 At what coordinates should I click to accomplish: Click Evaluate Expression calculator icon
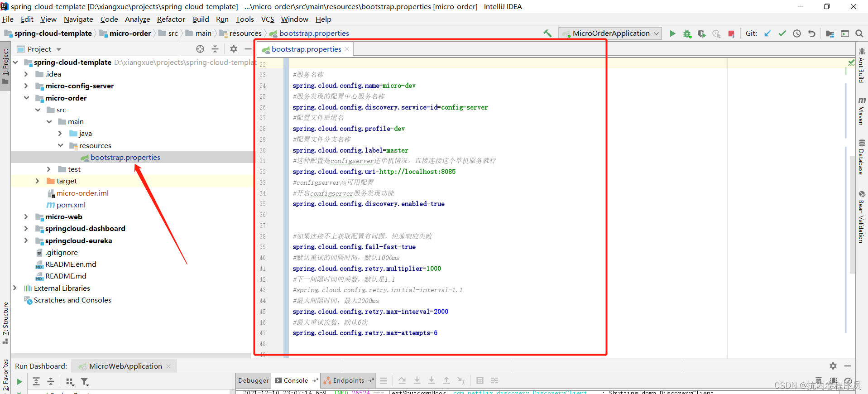[x=480, y=380]
